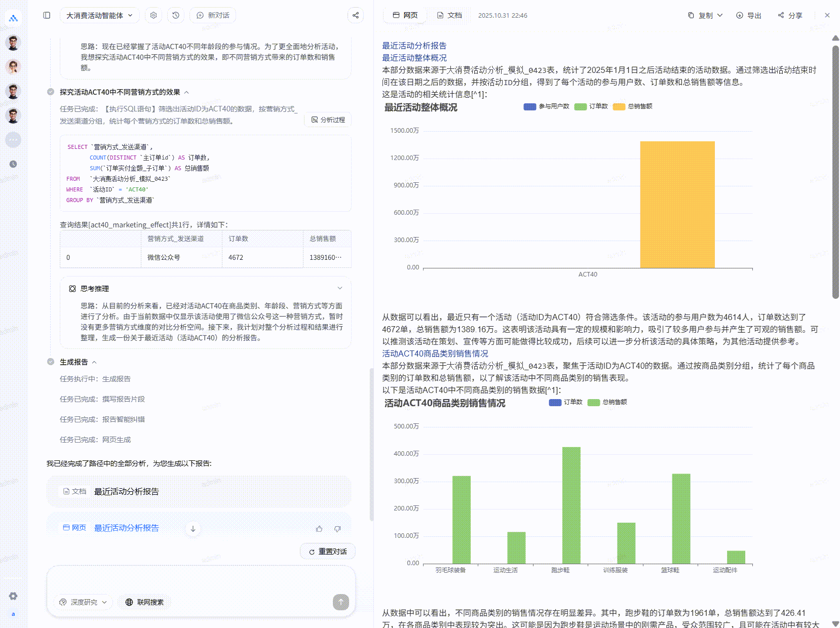Click the thumbs down feedback icon
The image size is (840, 628).
pos(337,529)
